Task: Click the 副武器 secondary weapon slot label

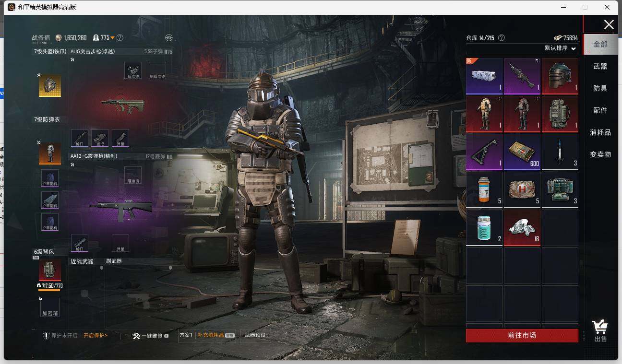Action: pos(114,261)
